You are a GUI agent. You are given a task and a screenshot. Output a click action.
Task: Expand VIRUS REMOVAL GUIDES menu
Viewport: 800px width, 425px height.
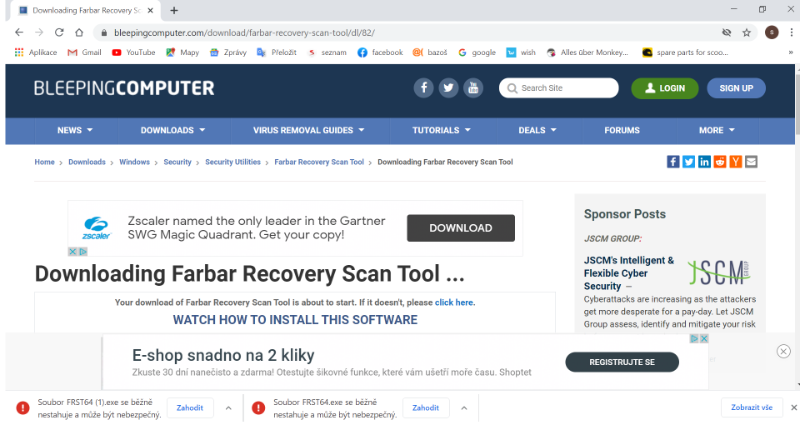tap(309, 130)
